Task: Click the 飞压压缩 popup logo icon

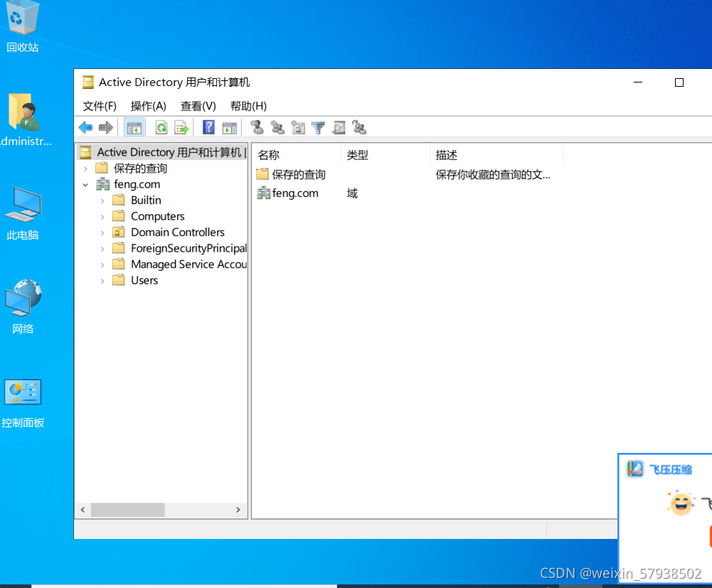Action: click(x=634, y=469)
